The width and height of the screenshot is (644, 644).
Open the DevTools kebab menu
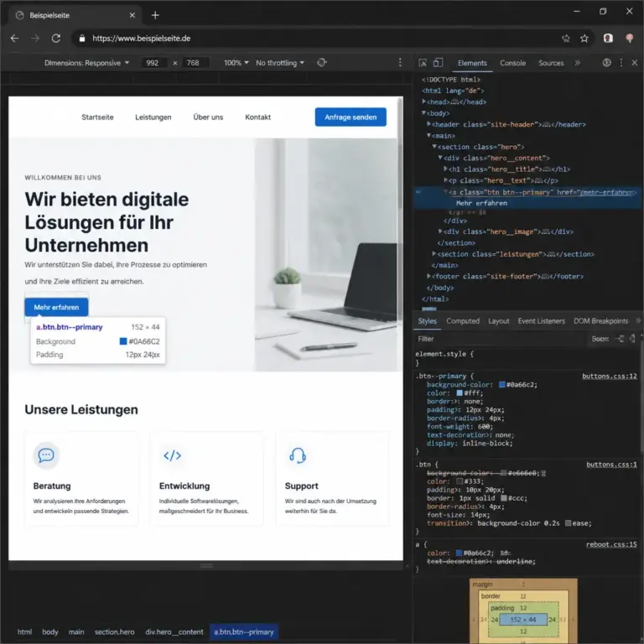(x=621, y=62)
